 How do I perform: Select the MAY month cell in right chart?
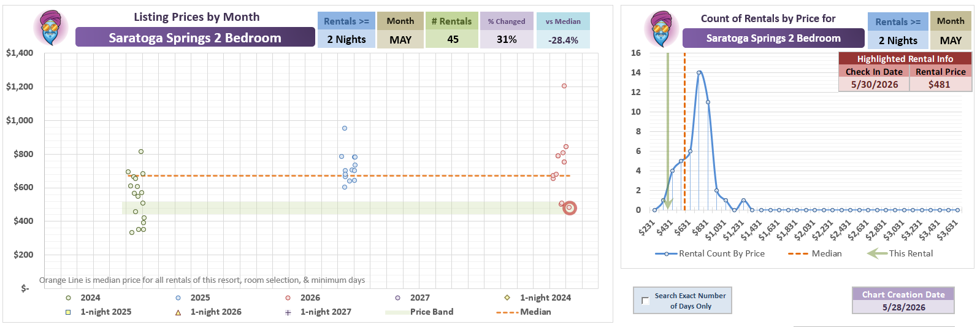[x=951, y=40]
